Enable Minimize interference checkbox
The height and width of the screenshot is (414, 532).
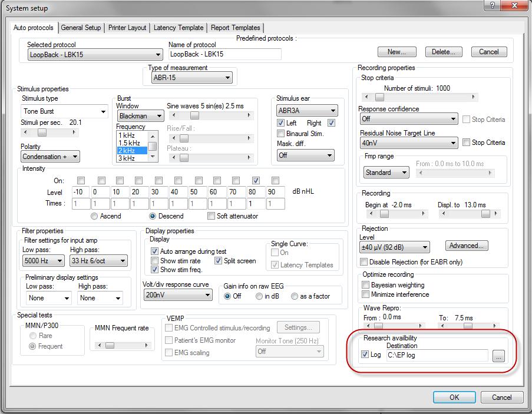[365, 294]
